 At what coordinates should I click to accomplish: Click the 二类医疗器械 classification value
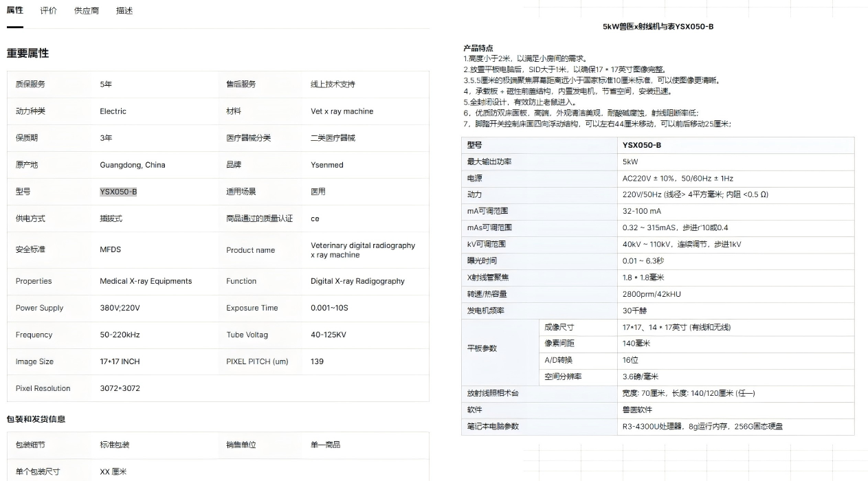tap(333, 138)
